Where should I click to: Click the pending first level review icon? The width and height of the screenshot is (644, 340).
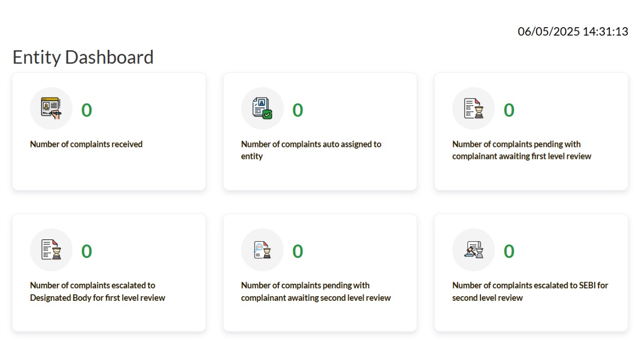[x=473, y=108]
